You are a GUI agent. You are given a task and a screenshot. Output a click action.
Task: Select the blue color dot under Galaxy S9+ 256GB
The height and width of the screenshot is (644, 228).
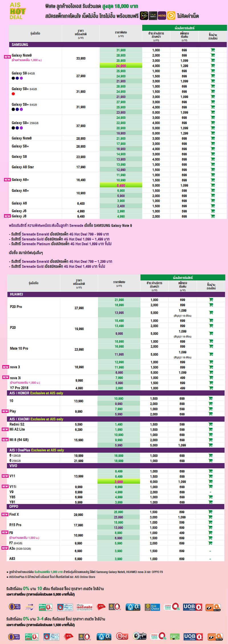[x=17, y=128]
